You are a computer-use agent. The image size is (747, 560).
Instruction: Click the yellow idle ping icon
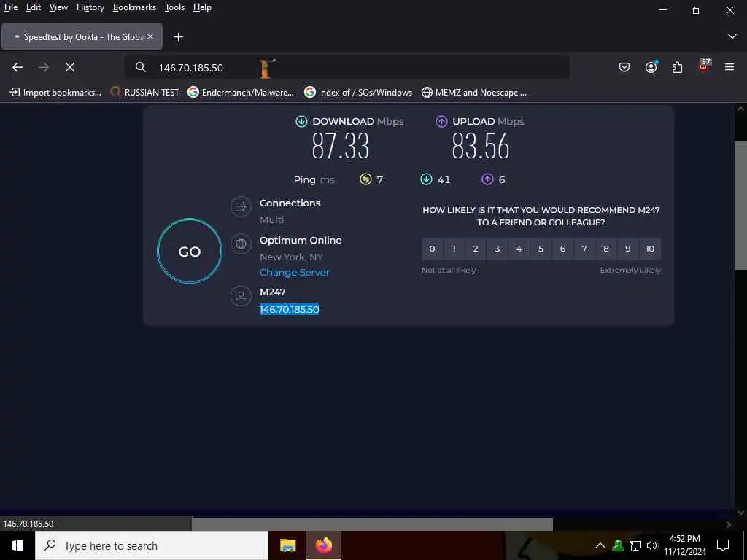pos(365,179)
